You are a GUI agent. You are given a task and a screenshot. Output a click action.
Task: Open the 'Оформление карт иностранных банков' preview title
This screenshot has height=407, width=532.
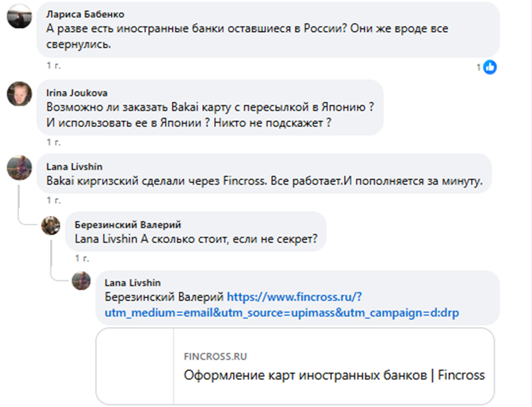[334, 375]
